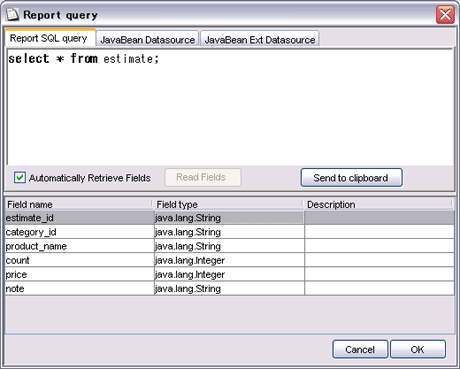Click java.lang.String type of category_id
This screenshot has height=369, width=460.
[229, 232]
